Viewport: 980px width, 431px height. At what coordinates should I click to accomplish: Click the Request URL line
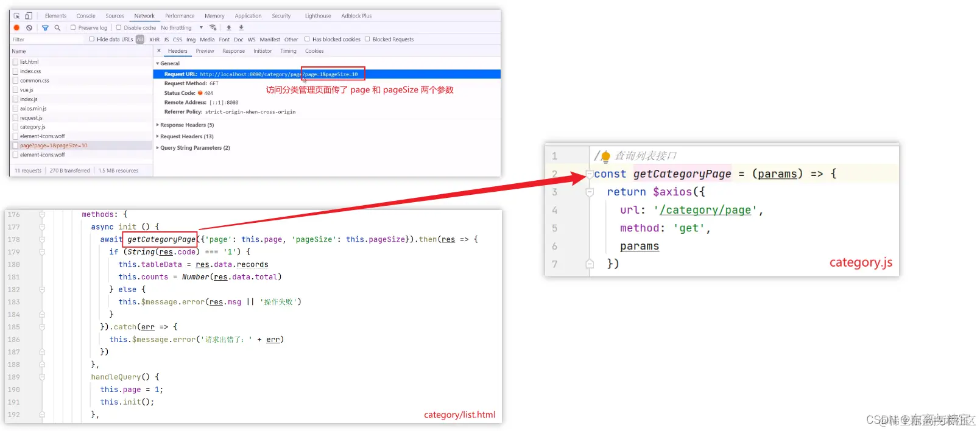pyautogui.click(x=327, y=74)
